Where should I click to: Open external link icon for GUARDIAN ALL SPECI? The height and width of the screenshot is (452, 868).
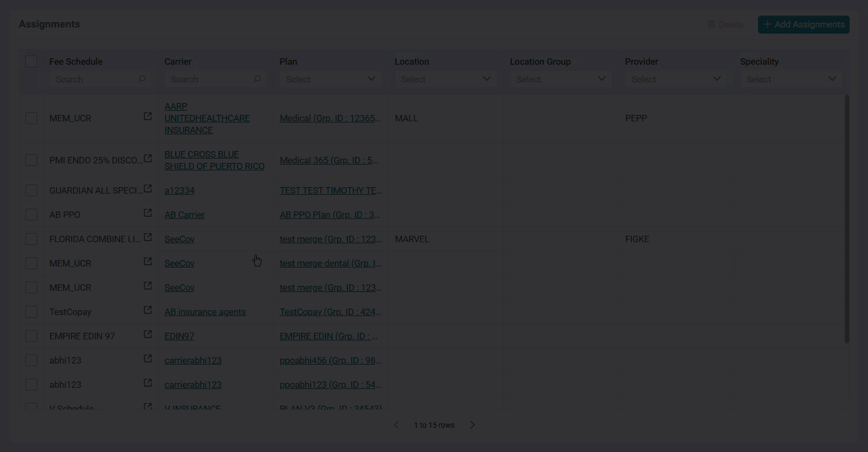(147, 189)
